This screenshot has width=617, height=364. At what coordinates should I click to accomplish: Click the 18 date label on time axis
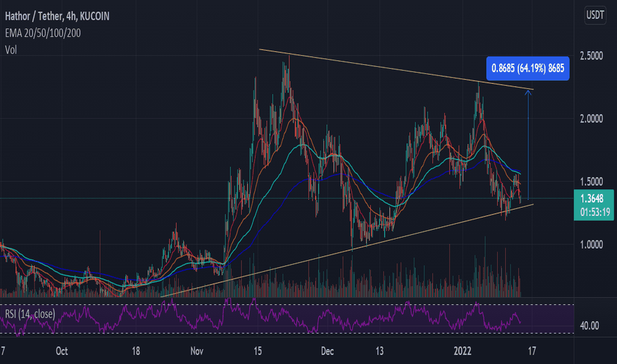[x=136, y=351]
